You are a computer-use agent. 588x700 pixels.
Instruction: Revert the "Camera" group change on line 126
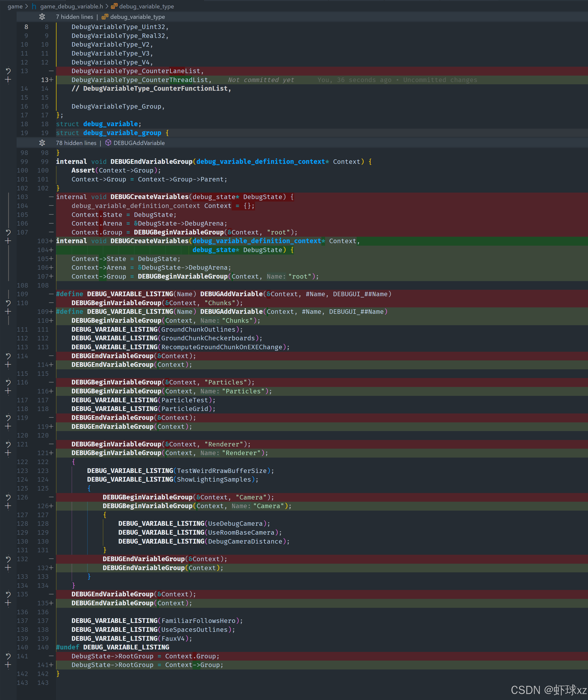8,497
